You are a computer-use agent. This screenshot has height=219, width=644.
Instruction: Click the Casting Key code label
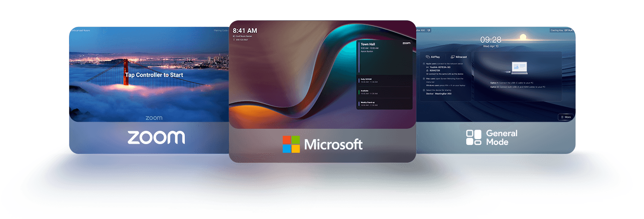561,30
